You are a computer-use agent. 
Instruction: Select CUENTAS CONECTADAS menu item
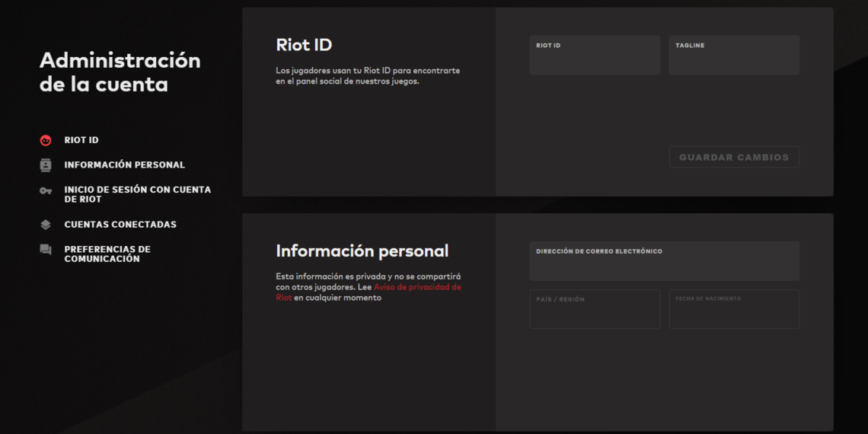click(x=120, y=225)
